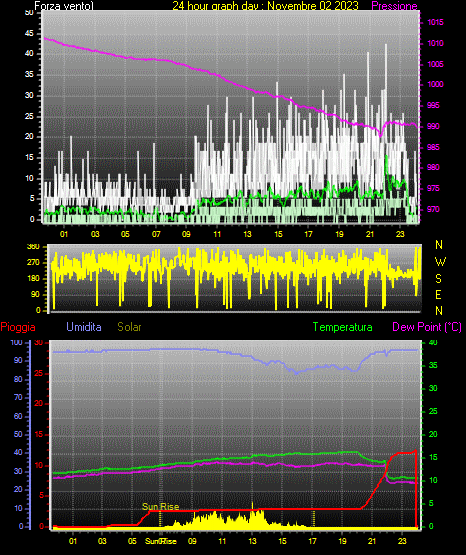The image size is (466, 555).
Task: Select the 'Dew Point (°C)' legend label
Action: coord(427,327)
